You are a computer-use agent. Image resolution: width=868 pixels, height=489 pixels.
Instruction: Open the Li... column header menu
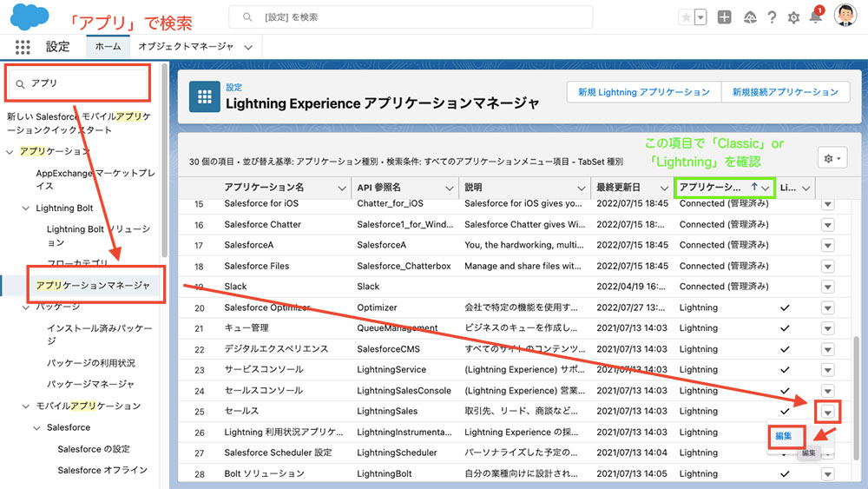pos(806,188)
